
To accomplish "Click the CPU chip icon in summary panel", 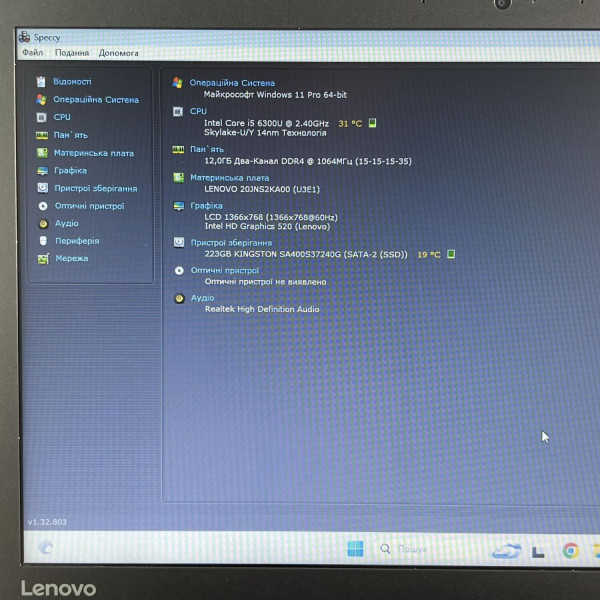I will [x=178, y=112].
